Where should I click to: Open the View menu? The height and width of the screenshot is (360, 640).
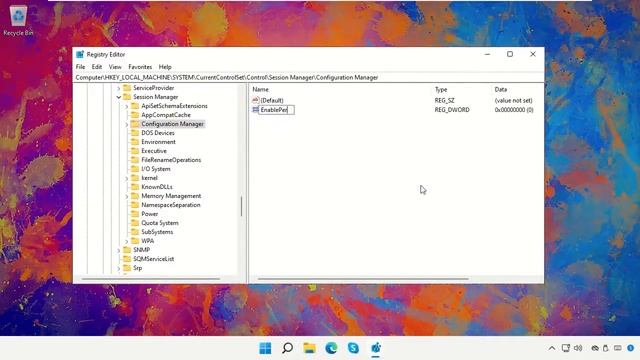coord(115,67)
